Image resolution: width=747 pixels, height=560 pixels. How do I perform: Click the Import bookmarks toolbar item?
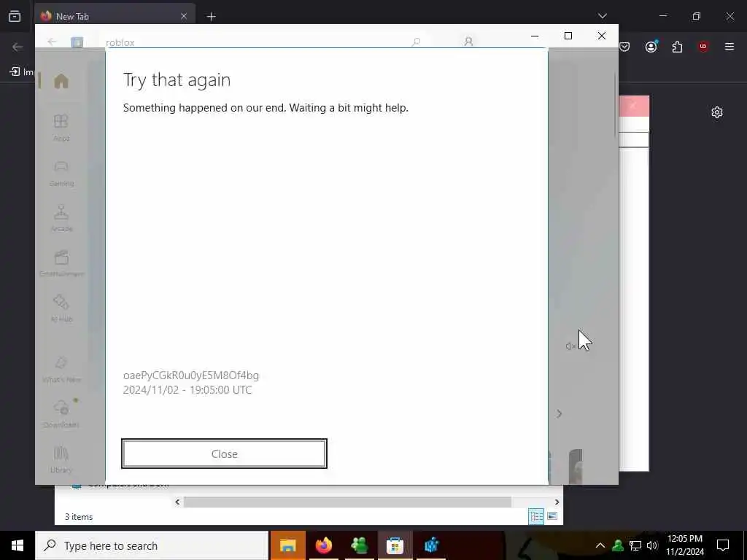point(23,71)
